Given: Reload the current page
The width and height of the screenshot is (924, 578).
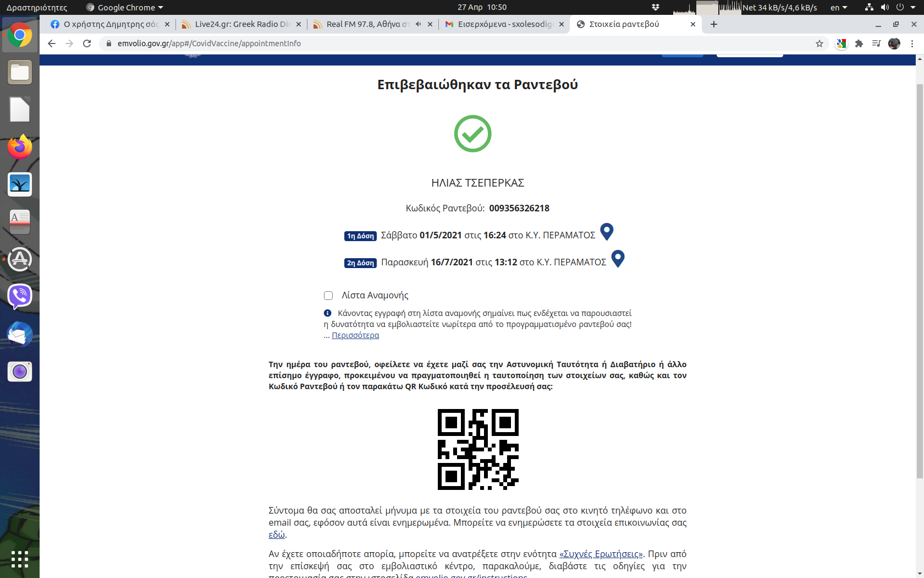Looking at the screenshot, I should 87,43.
